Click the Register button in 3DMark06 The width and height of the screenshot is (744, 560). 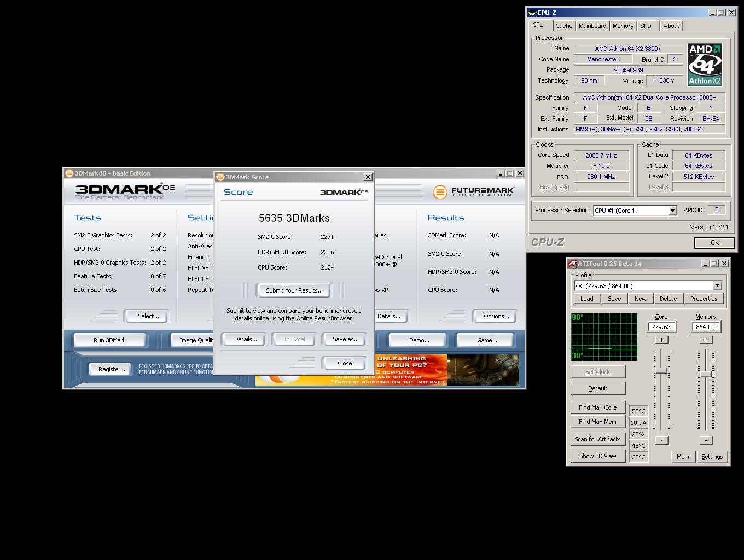112,369
